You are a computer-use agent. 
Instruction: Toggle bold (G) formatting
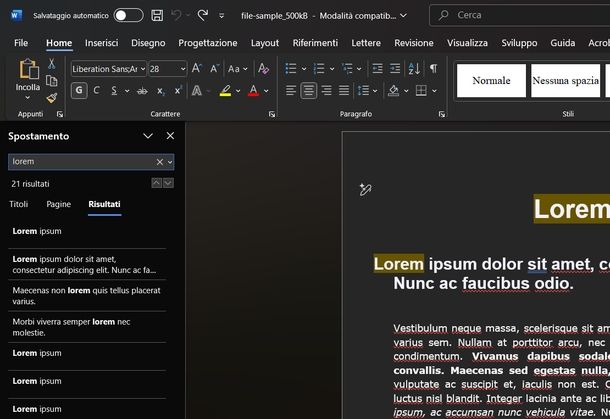pyautogui.click(x=79, y=91)
